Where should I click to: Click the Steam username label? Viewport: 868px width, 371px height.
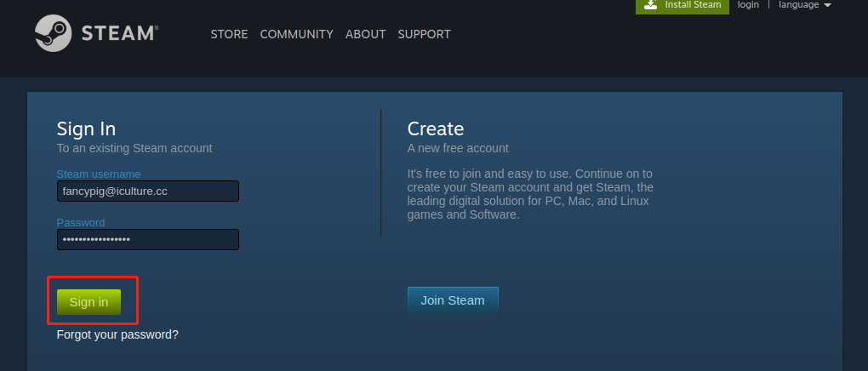pyautogui.click(x=99, y=174)
